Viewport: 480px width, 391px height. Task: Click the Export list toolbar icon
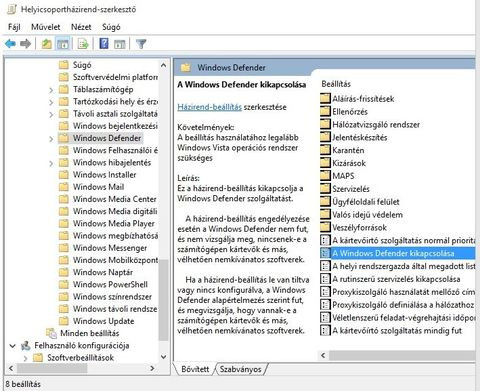tap(82, 44)
